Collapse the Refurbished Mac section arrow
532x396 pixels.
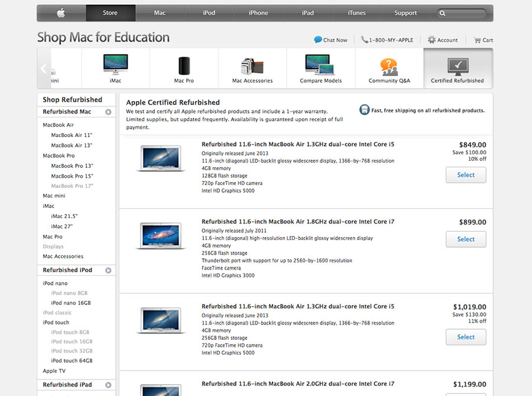click(x=108, y=112)
